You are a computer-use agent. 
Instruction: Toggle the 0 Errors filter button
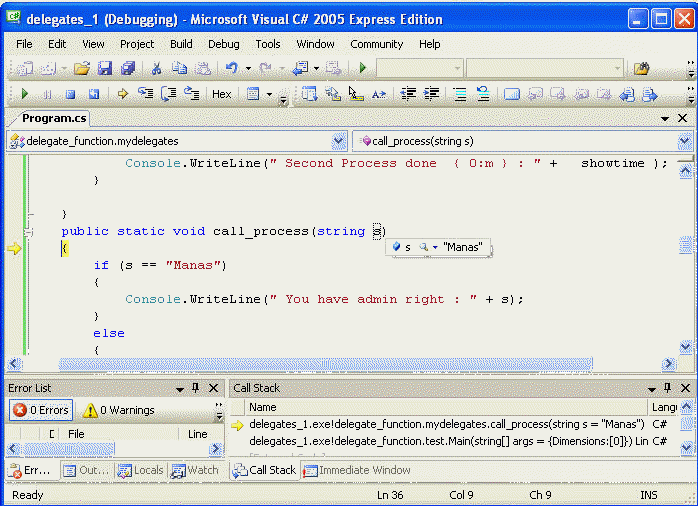coord(41,410)
